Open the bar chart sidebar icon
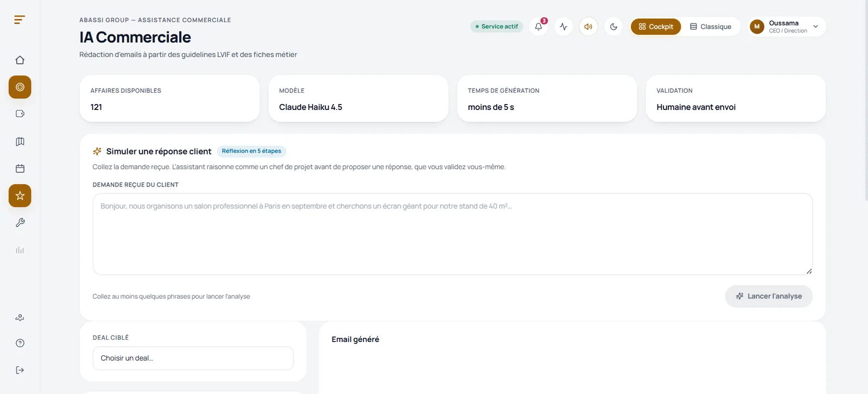This screenshot has height=394, width=868. tap(20, 250)
